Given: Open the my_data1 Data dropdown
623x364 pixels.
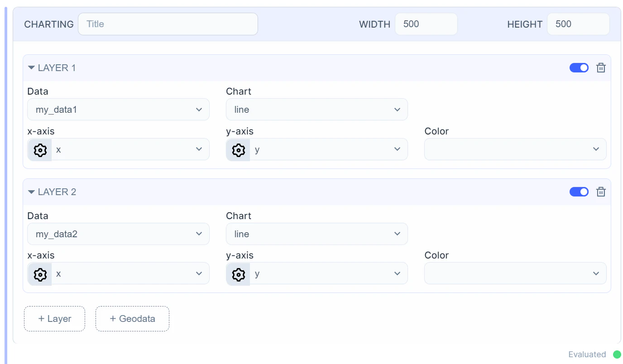Looking at the screenshot, I should (119, 110).
